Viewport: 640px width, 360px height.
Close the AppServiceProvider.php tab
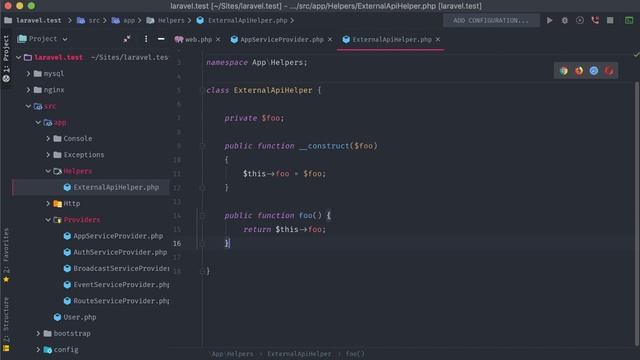click(x=330, y=39)
